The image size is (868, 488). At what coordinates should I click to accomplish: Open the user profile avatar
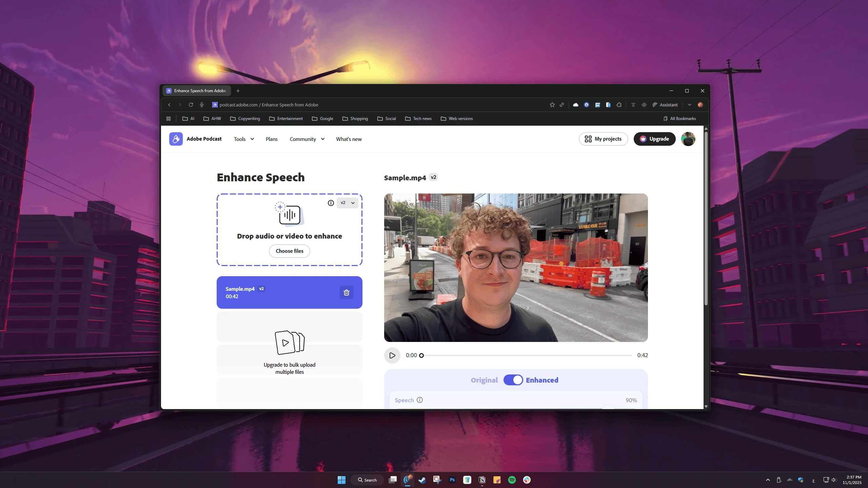pyautogui.click(x=688, y=139)
